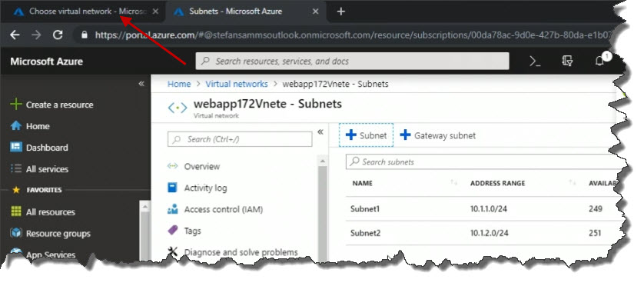Select the Subnet2 row name
644x286 pixels.
click(365, 233)
